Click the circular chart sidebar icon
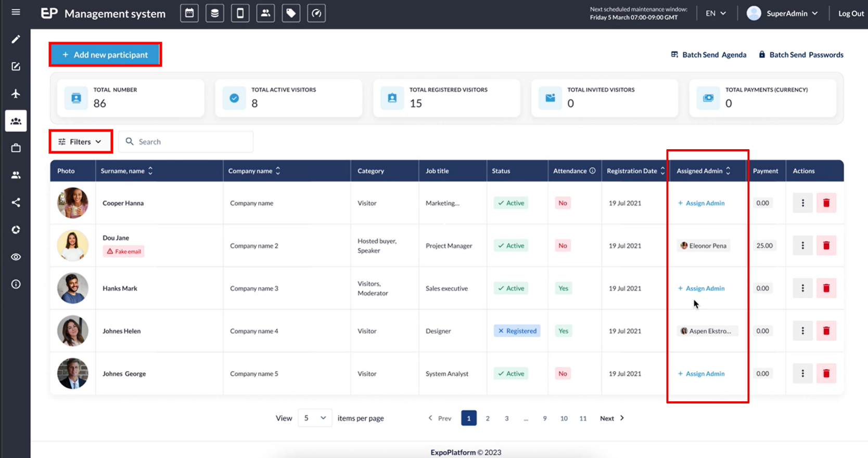Viewport: 868px width, 458px height. click(16, 230)
